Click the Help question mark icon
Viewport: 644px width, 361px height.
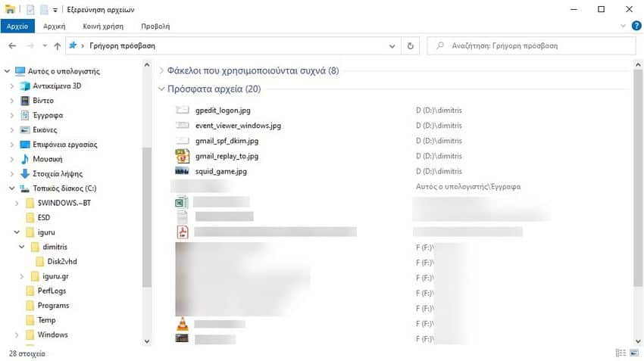[x=636, y=26]
